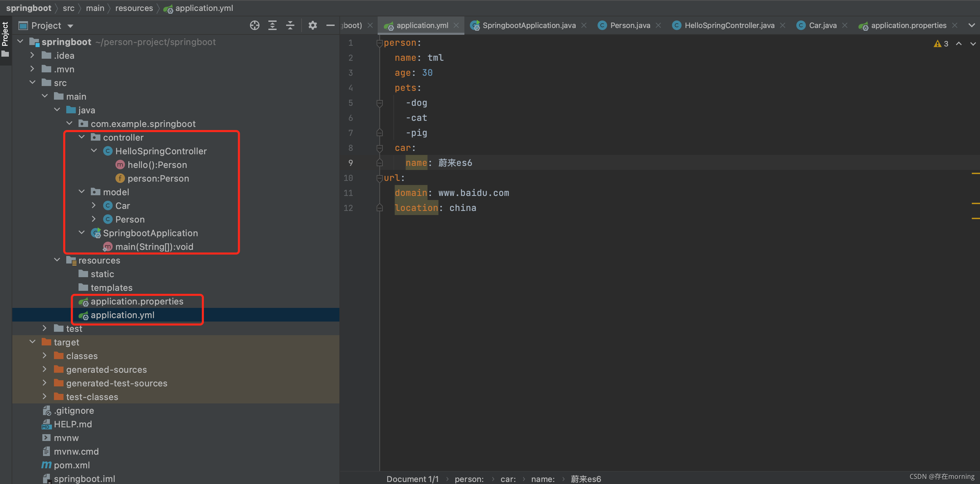Jump to next highlighted error arrow
980x484 pixels.
coord(973,44)
